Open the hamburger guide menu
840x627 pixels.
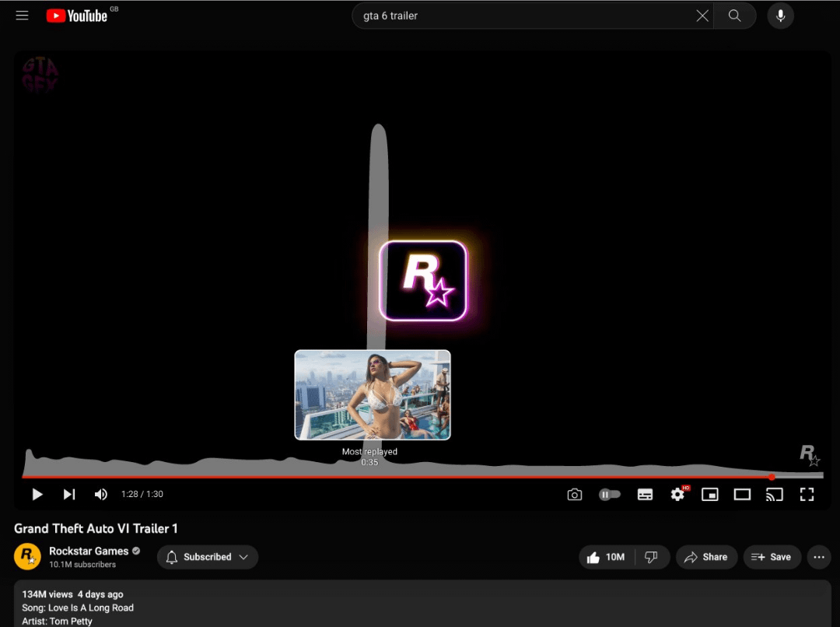coord(22,16)
